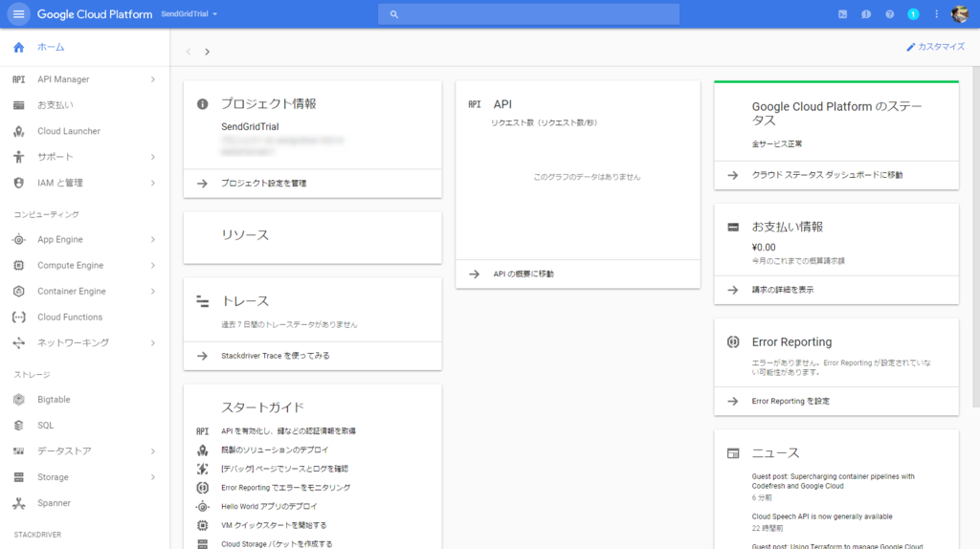980x549 pixels.
Task: Expand the Compute Engine submenu chevron
Action: pyautogui.click(x=152, y=266)
